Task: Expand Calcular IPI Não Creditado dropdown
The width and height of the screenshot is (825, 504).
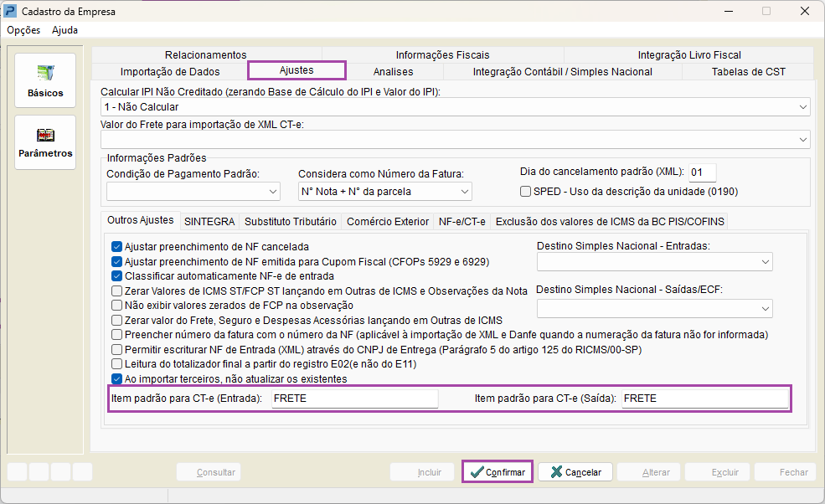Action: click(x=803, y=107)
